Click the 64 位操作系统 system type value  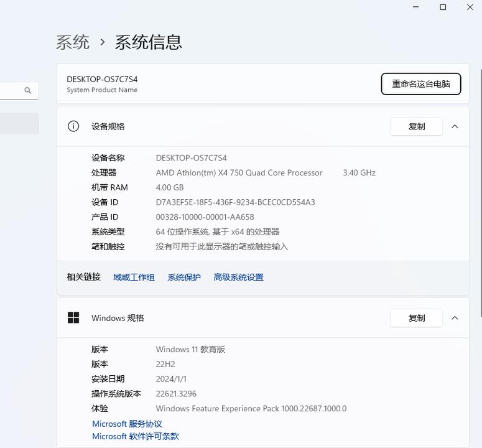coord(218,232)
